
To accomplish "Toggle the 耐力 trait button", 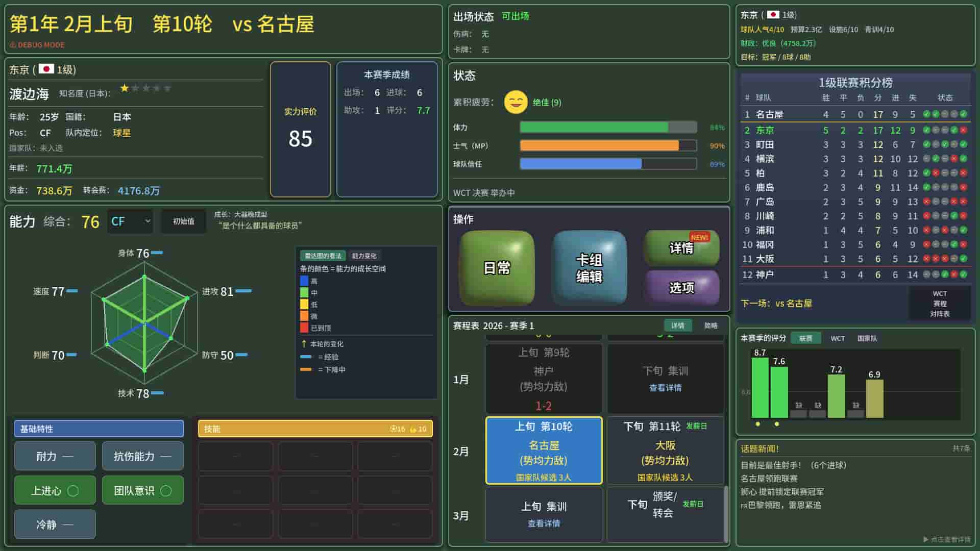I will (55, 456).
